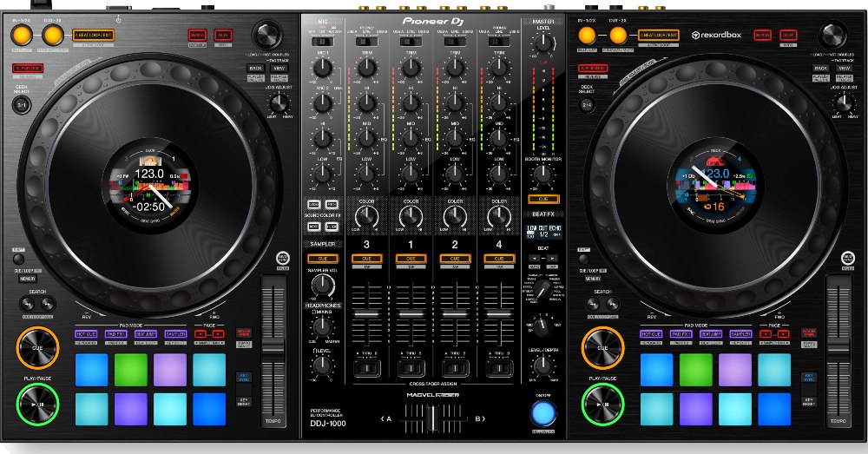
Task: Enable the Master CUE button
Action: (543, 199)
